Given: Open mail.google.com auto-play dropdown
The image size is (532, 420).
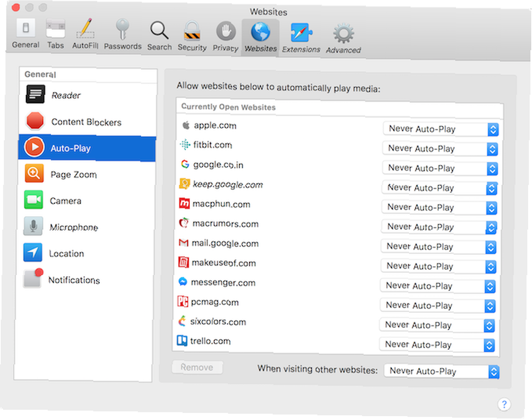Looking at the screenshot, I should tap(438, 247).
